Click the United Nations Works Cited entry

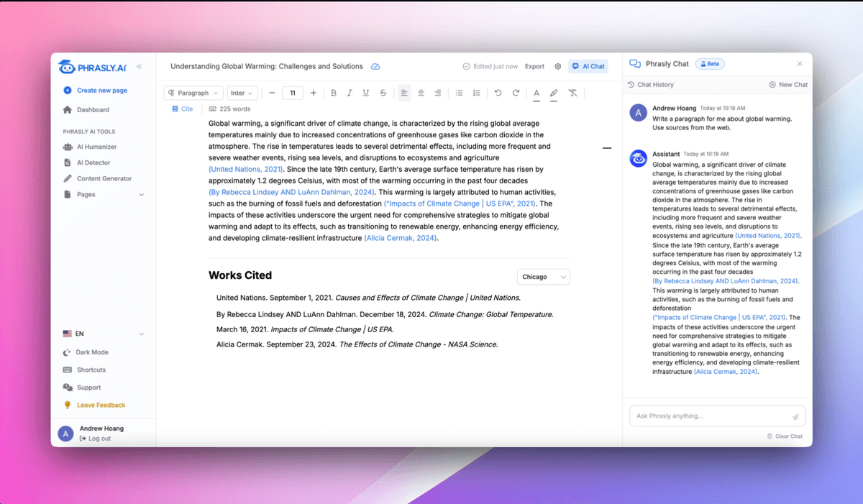click(368, 298)
